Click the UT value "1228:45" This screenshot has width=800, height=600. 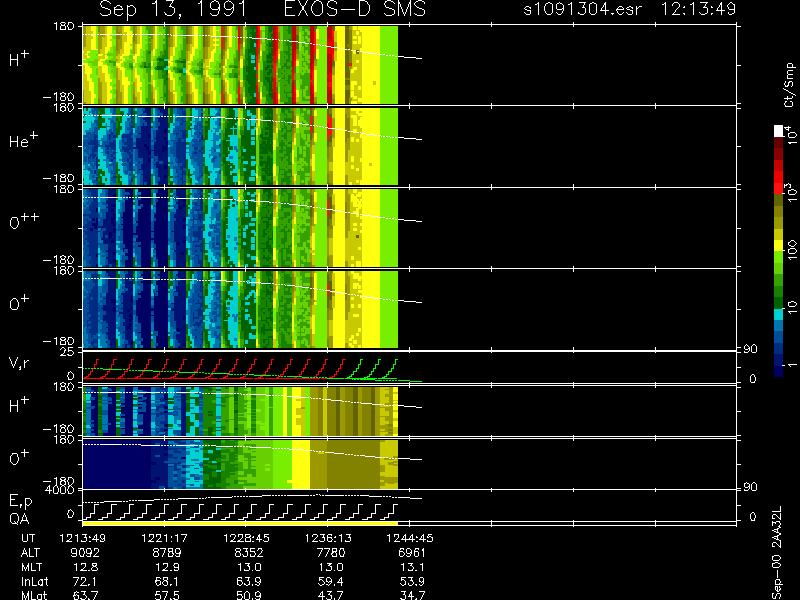pos(246,538)
